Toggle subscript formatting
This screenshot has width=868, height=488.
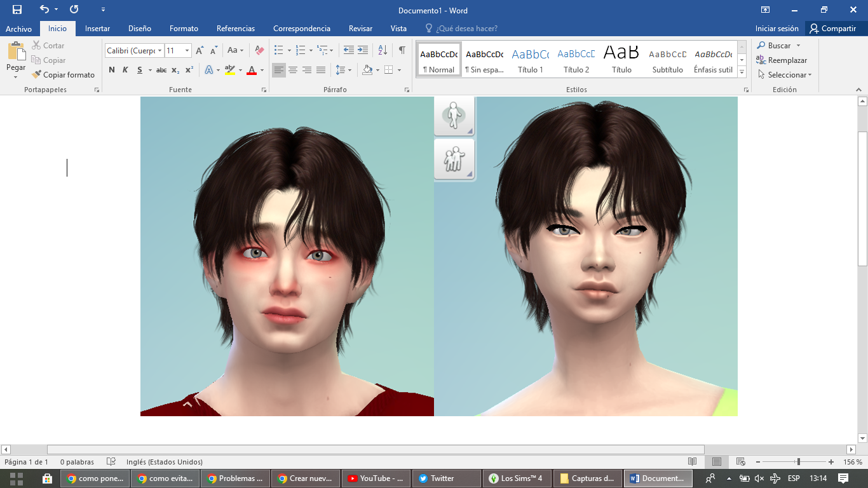[x=175, y=70]
